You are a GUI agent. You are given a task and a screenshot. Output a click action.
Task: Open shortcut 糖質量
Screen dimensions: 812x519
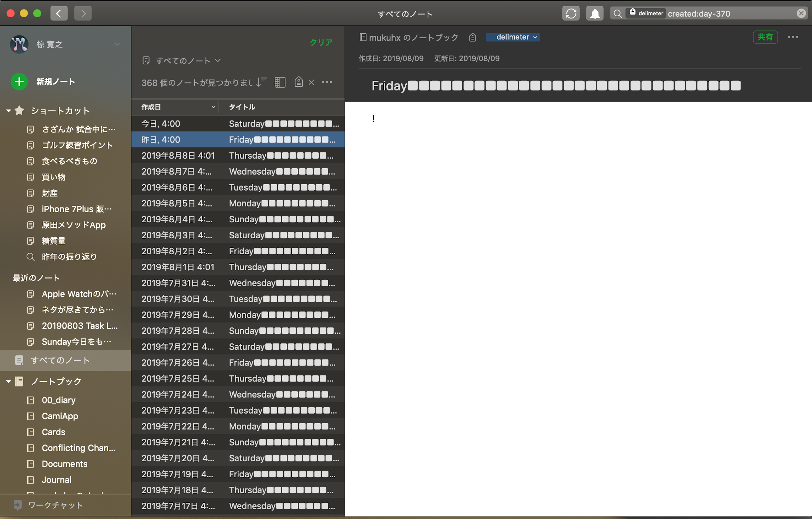(x=53, y=241)
